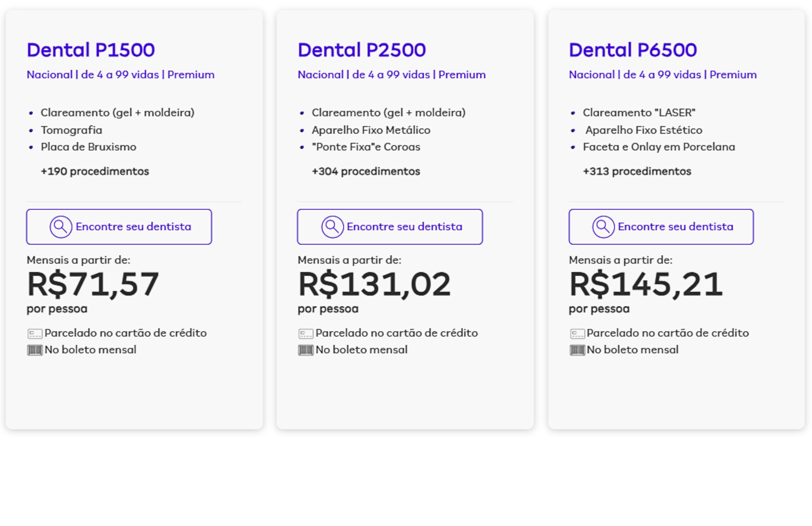Screen dimensions: 812x526
Task: Find a dentist for Dental P6500 plan
Action: (661, 227)
